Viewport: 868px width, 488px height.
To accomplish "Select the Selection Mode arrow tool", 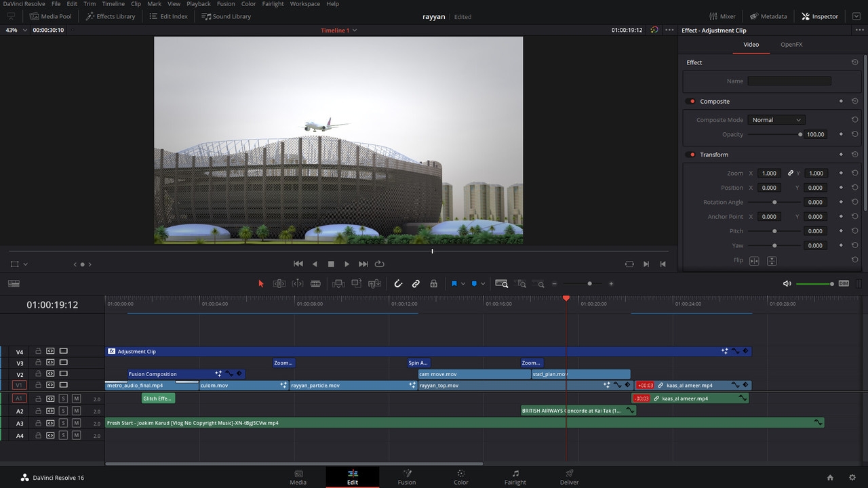I will 261,284.
